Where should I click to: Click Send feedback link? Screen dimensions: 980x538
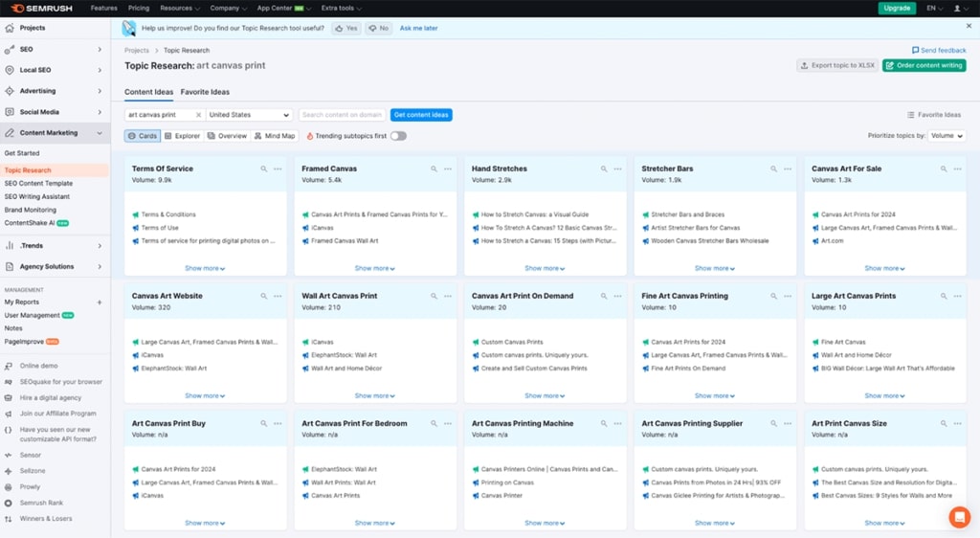[x=939, y=51]
